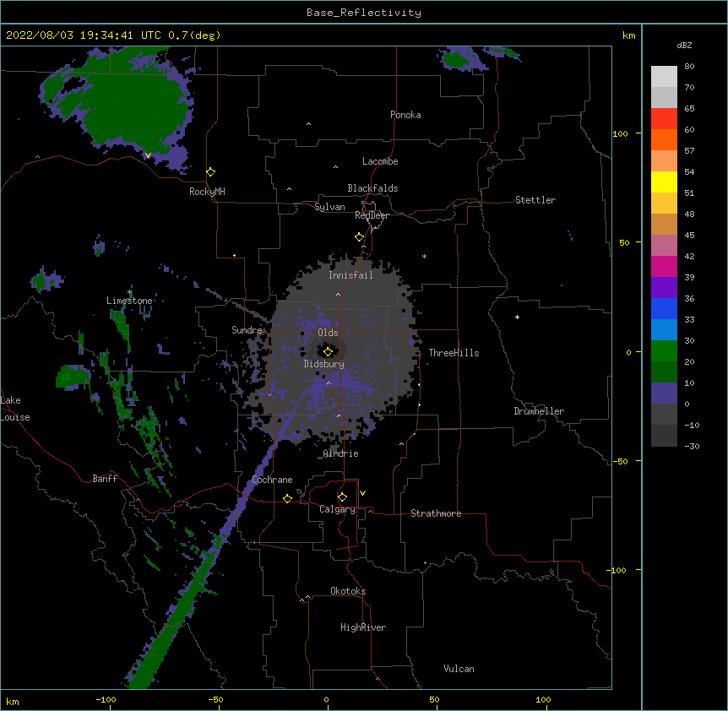Click the ThreeHills label
Screen dimensions: 728x711
454,353
